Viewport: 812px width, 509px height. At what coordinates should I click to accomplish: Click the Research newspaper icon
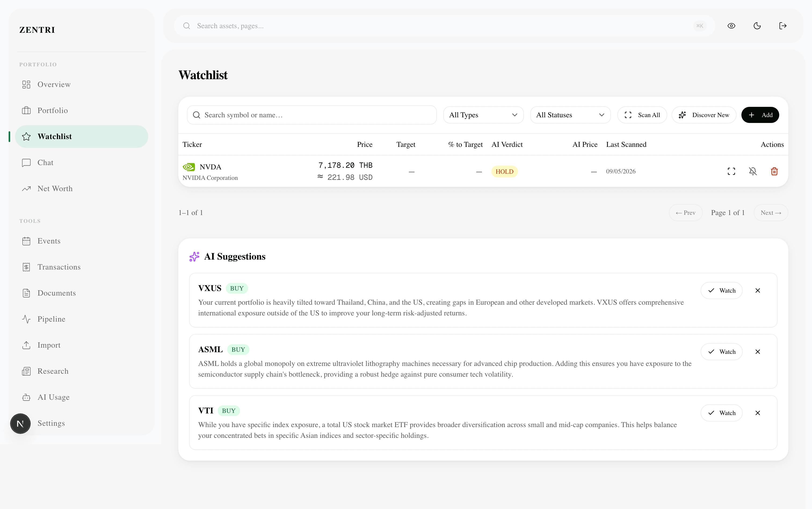(x=26, y=371)
